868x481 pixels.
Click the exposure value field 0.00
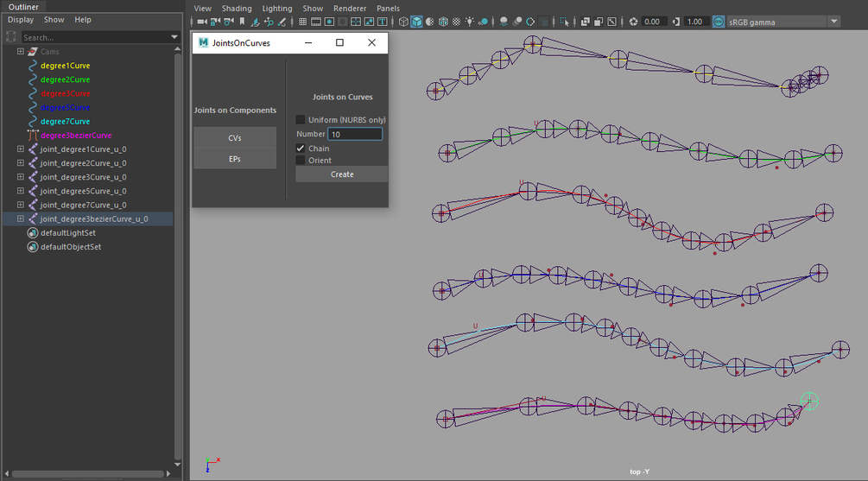[653, 22]
